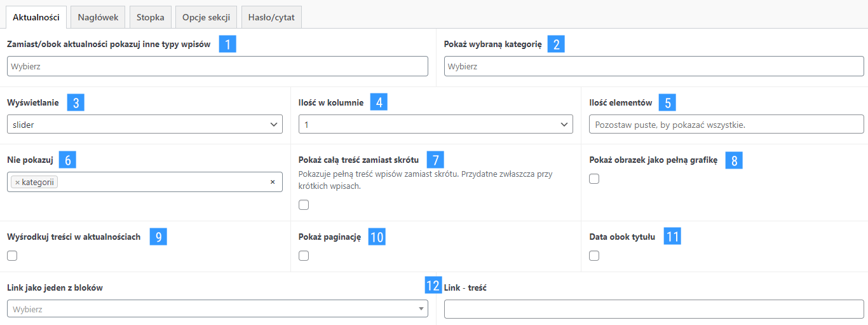Open the Stopka tab
868x325 pixels.
(150, 17)
